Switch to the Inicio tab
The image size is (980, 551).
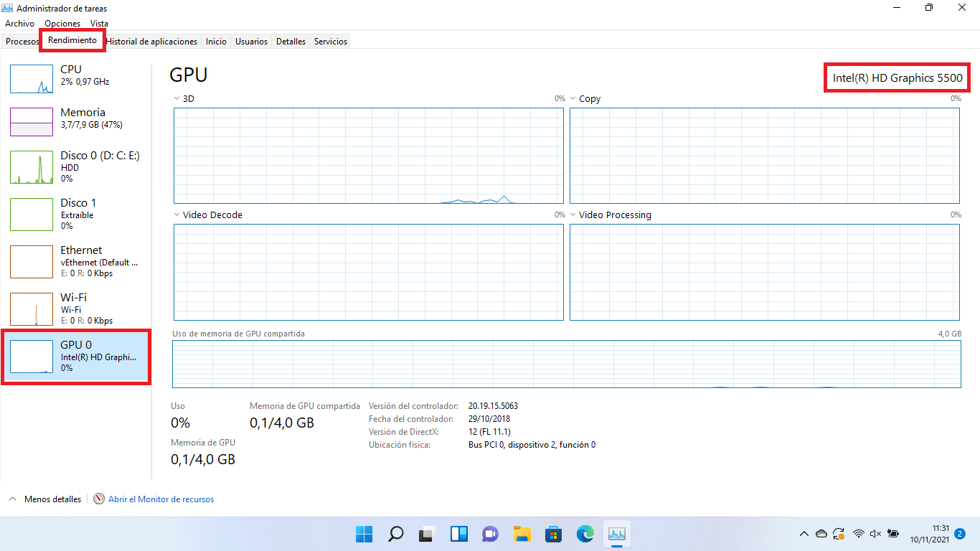(216, 42)
